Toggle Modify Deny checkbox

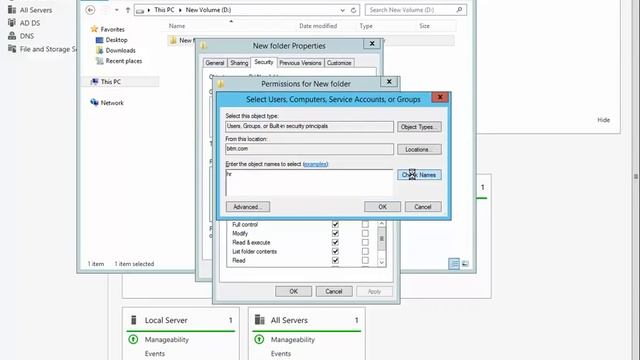click(x=365, y=233)
